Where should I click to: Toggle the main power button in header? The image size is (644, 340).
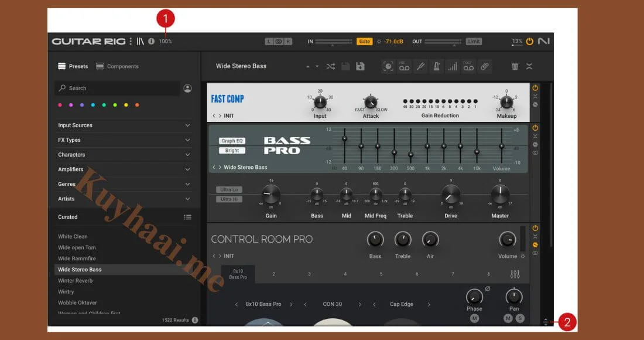(529, 41)
